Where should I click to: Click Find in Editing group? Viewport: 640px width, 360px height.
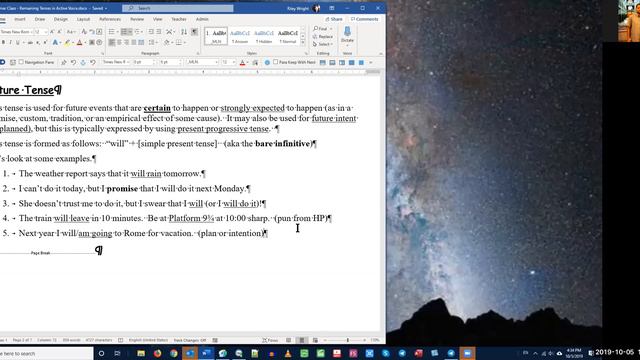(x=322, y=29)
